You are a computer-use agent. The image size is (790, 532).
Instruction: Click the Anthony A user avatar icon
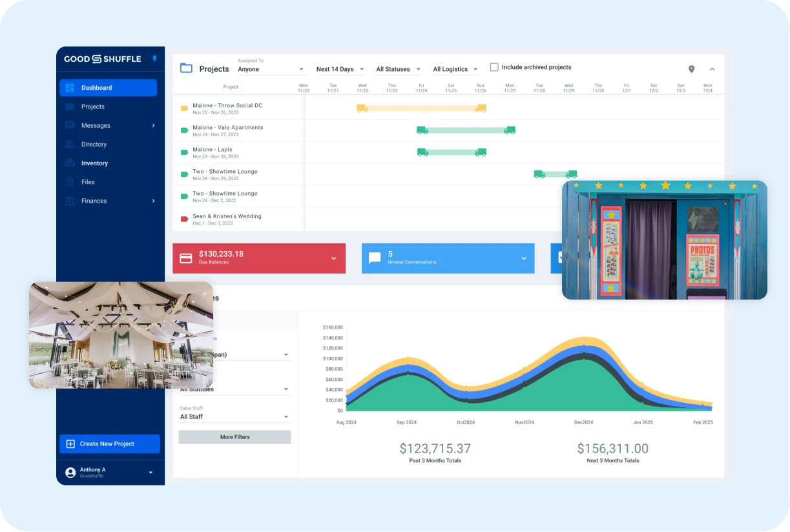pos(70,473)
